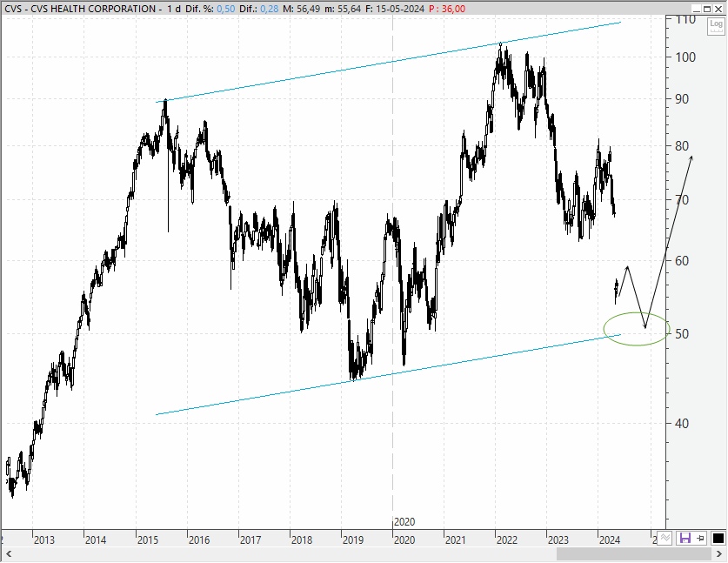Close the CVS chart window

coord(718,9)
